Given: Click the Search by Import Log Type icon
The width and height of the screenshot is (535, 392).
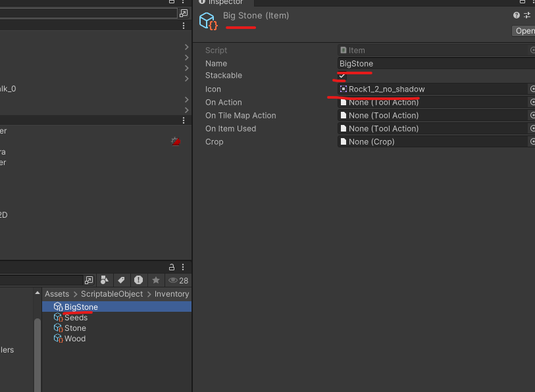Looking at the screenshot, I should click(x=139, y=280).
